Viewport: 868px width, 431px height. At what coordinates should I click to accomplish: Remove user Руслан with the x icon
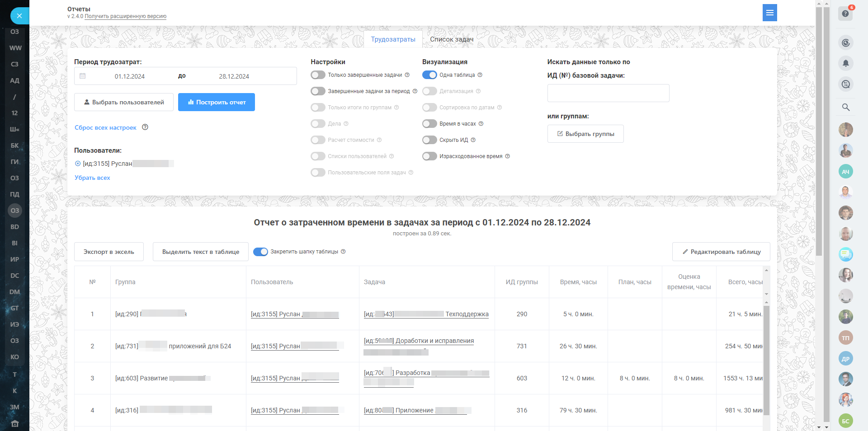click(78, 164)
